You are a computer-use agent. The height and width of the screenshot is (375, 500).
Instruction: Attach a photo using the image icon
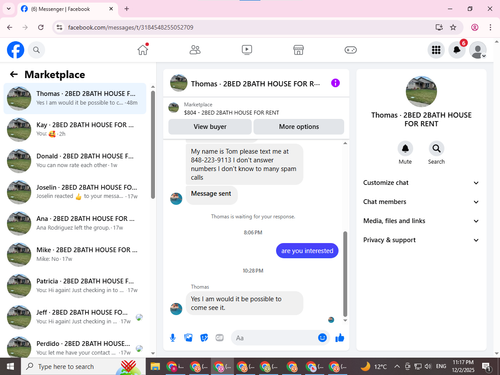188,338
